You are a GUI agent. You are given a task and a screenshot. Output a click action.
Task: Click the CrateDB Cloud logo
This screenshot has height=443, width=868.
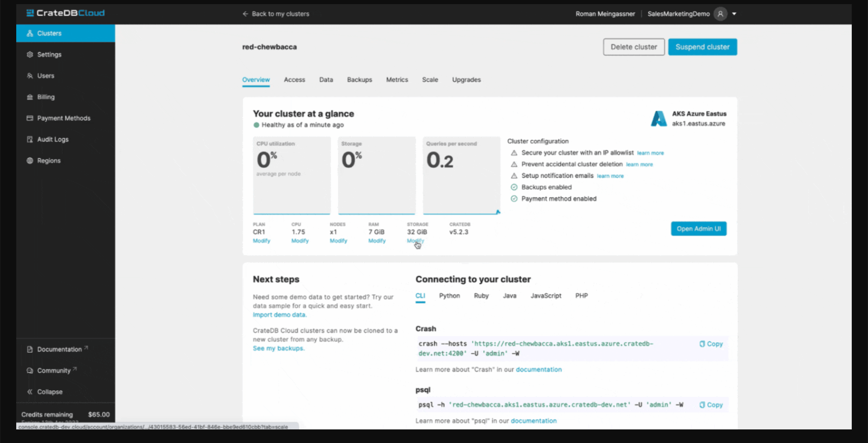[65, 13]
